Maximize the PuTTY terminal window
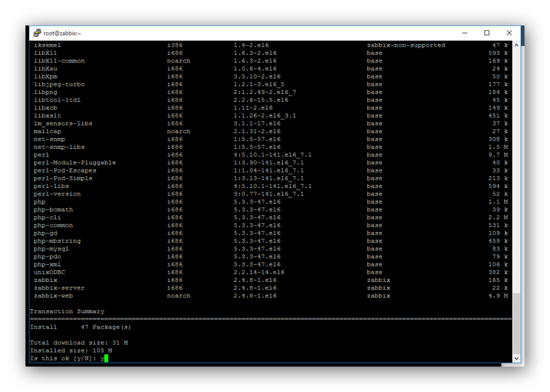This screenshot has height=392, width=550. click(487, 33)
